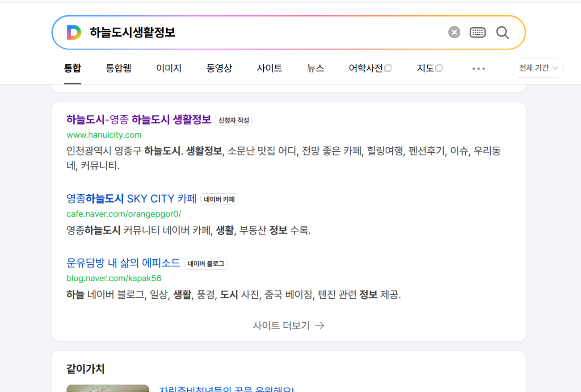This screenshot has width=581, height=392.
Task: Click the 네이버 블로그 badge
Action: pos(206,264)
